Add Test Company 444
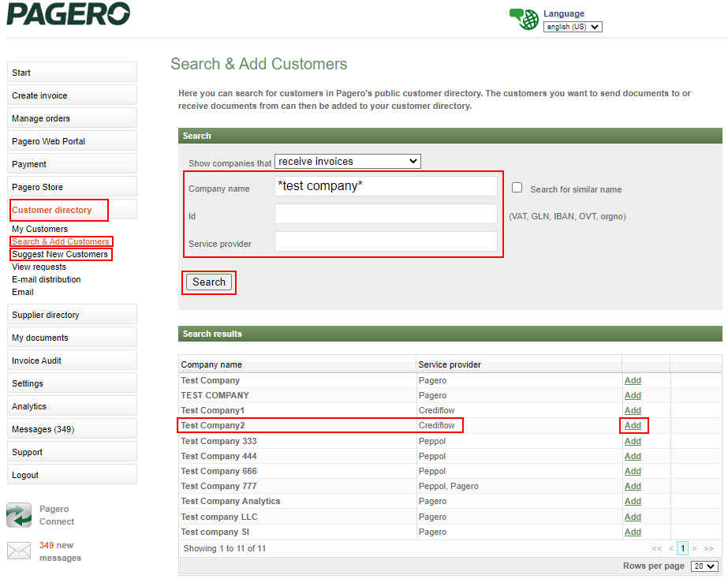 tap(633, 456)
